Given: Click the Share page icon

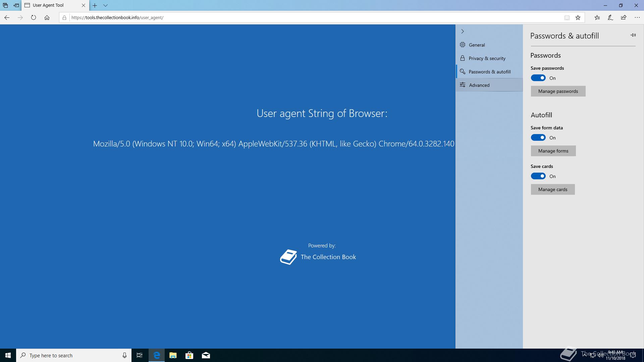Looking at the screenshot, I should tap(624, 17).
